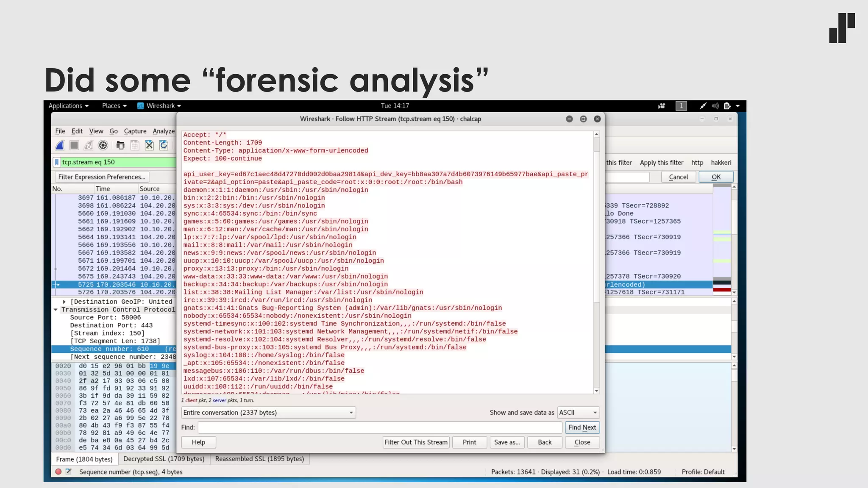The height and width of the screenshot is (488, 868).
Task: Click the capture file properties status icon
Action: (69, 471)
